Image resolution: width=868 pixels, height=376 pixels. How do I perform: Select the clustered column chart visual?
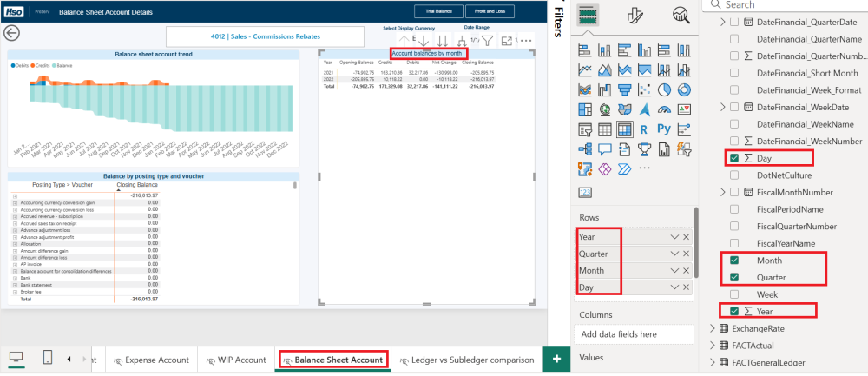[x=645, y=51]
